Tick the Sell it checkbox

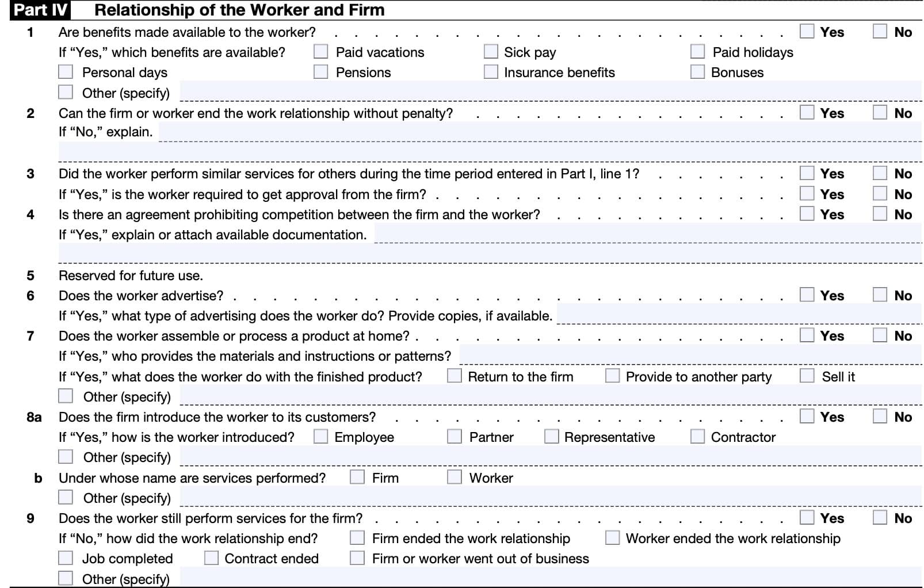pos(807,376)
